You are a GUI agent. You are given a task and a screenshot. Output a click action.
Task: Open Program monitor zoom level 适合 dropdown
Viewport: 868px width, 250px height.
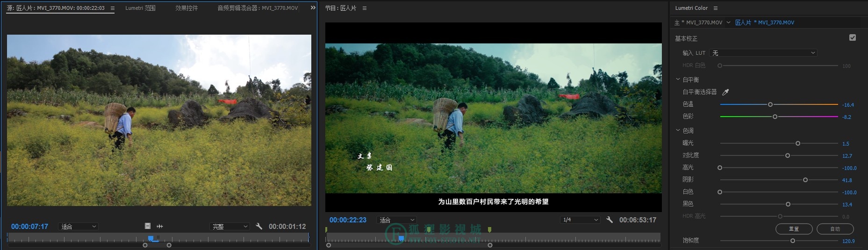click(x=396, y=220)
